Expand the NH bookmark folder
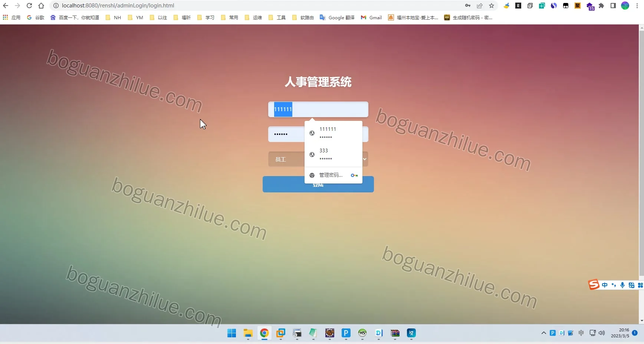The height and width of the screenshot is (344, 644). click(x=114, y=17)
